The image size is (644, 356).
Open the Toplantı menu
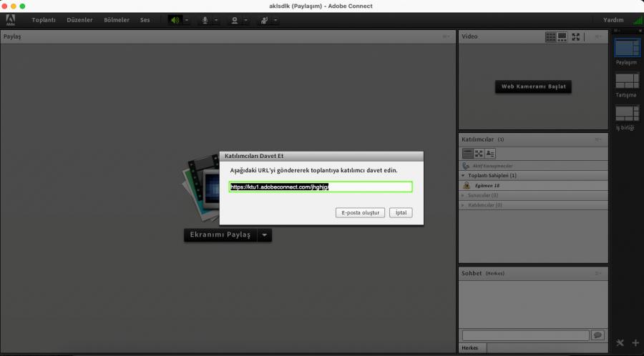44,20
